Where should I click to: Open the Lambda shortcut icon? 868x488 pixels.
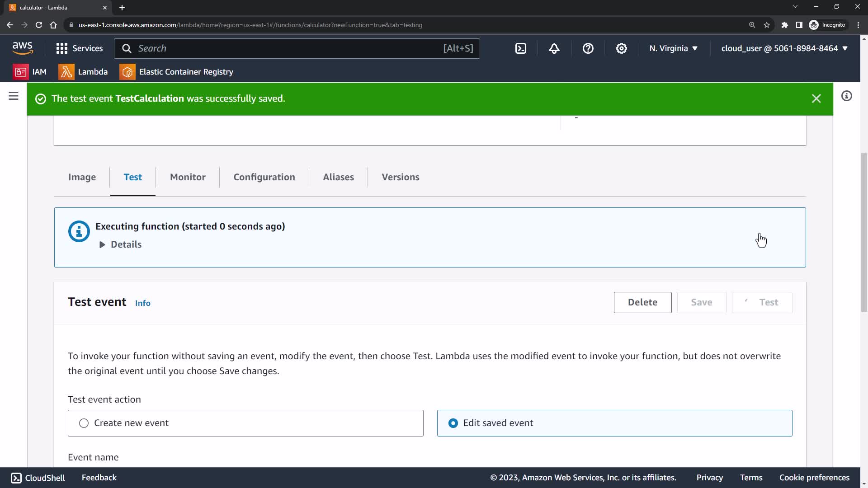(x=66, y=72)
